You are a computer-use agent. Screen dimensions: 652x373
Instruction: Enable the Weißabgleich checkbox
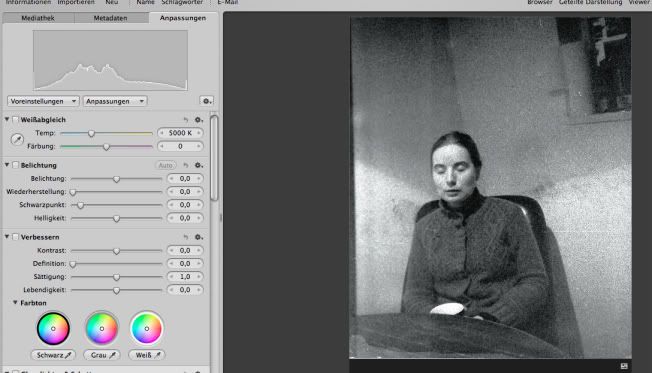coord(15,120)
